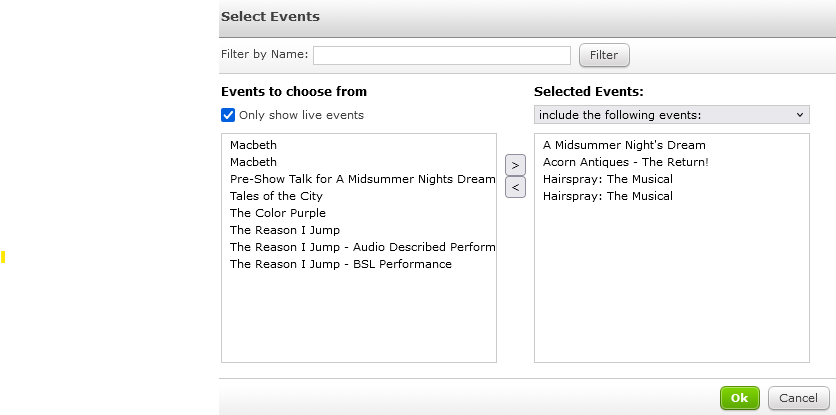Click the move left arrow button

[x=515, y=187]
